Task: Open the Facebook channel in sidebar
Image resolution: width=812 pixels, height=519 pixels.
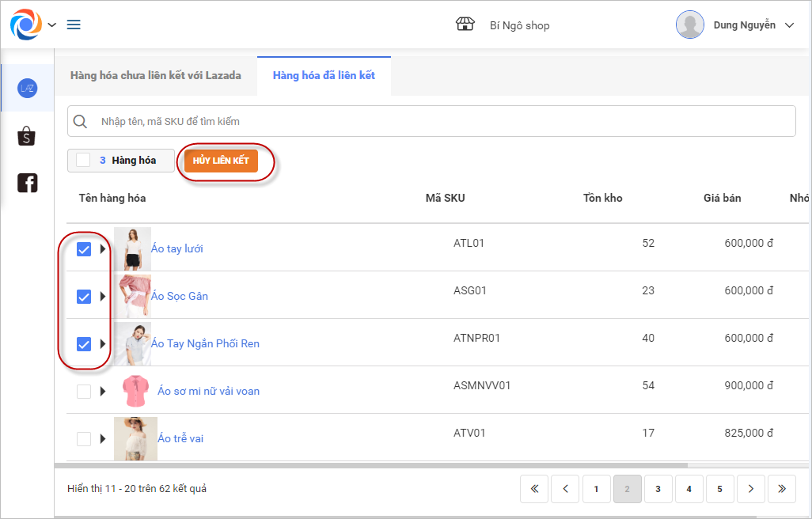Action: point(27,184)
